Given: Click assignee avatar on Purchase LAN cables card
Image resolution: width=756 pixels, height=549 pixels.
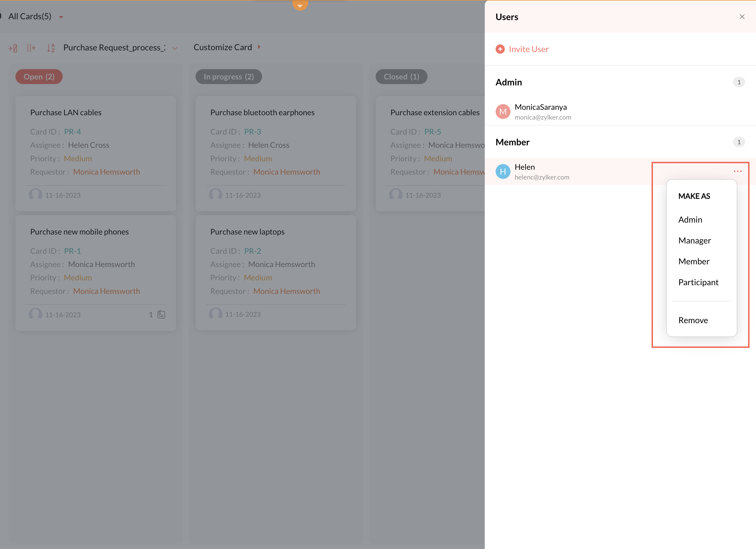Looking at the screenshot, I should [x=35, y=195].
